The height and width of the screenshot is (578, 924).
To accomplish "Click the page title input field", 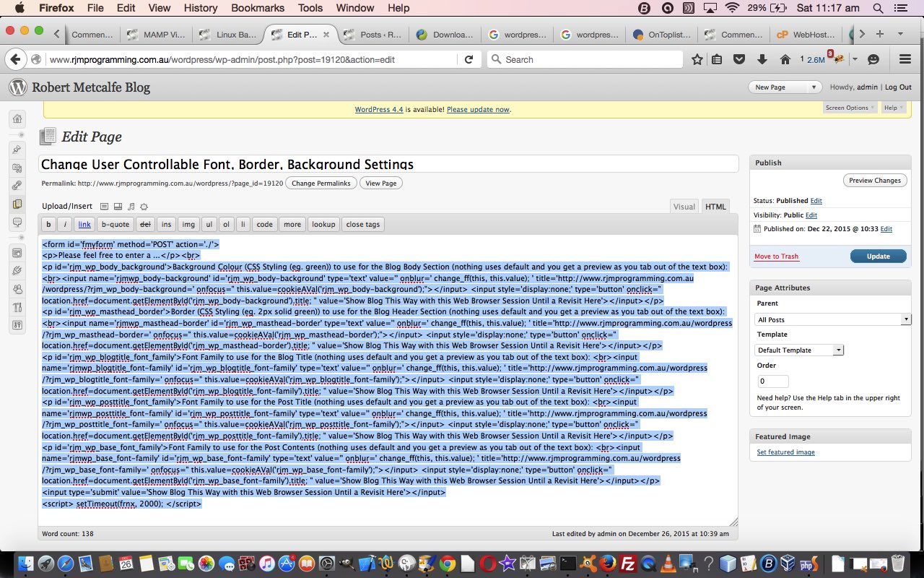I will click(x=388, y=164).
